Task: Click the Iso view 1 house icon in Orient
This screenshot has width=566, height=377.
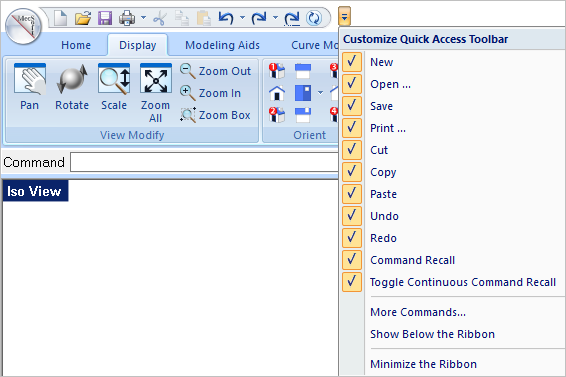Action: point(277,71)
